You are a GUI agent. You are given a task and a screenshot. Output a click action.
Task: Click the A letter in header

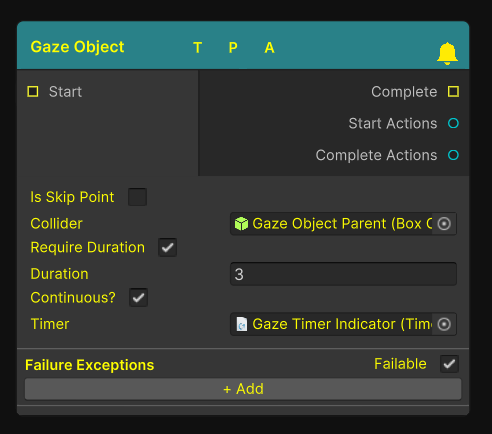(x=269, y=48)
